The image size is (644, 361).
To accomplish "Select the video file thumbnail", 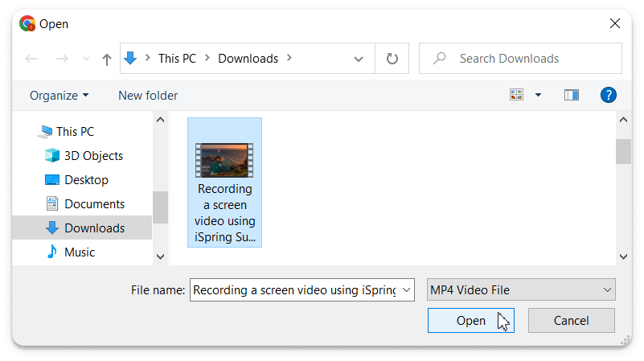I will (224, 160).
